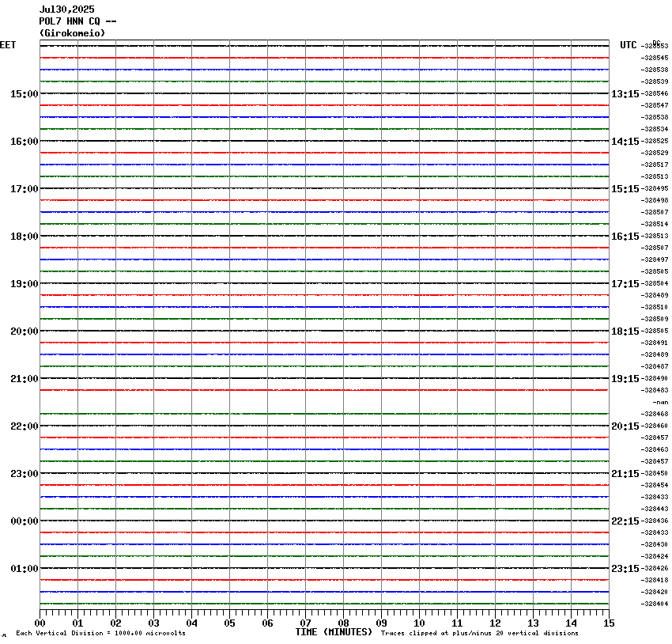Select the 19:00 EET time label

(x=25, y=284)
